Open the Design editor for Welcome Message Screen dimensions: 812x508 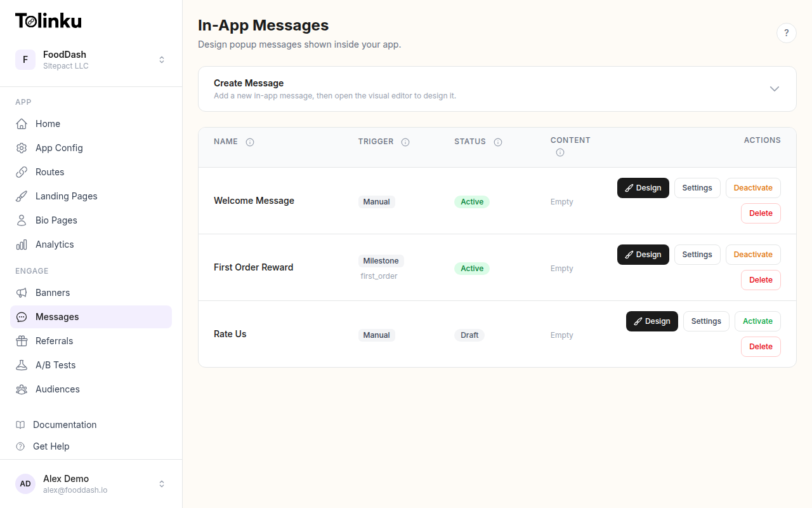[643, 187]
